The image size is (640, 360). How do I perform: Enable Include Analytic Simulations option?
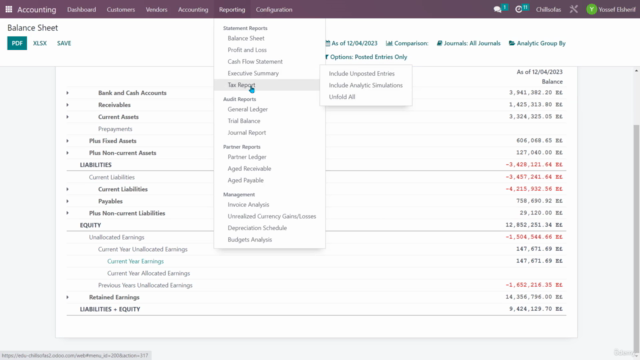point(366,85)
